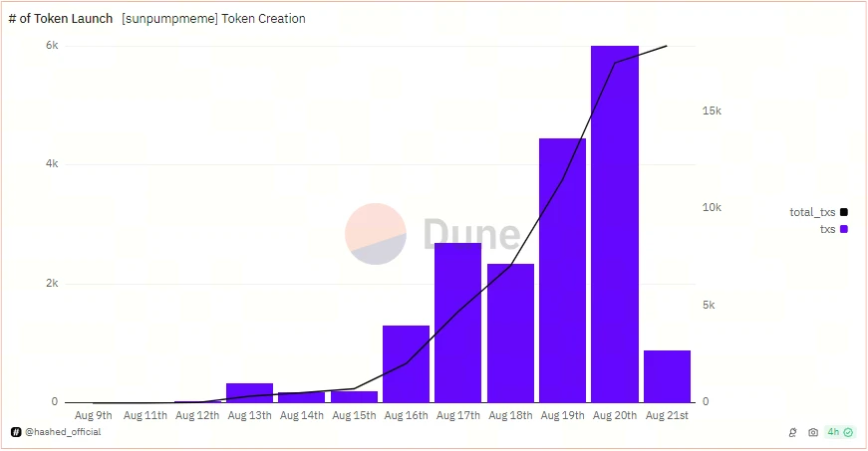868x451 pixels.
Task: Click the green verified checkmark badge
Action: click(x=848, y=432)
